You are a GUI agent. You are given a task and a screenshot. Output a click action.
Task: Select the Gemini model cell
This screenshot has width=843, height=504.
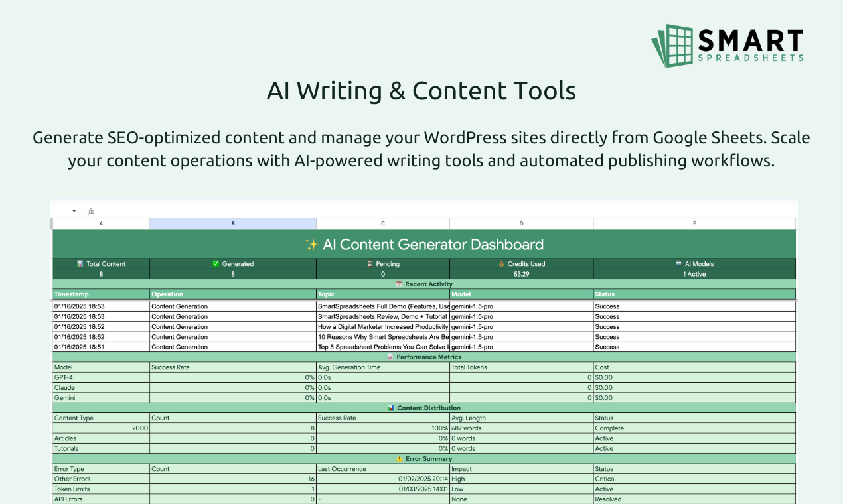point(101,398)
